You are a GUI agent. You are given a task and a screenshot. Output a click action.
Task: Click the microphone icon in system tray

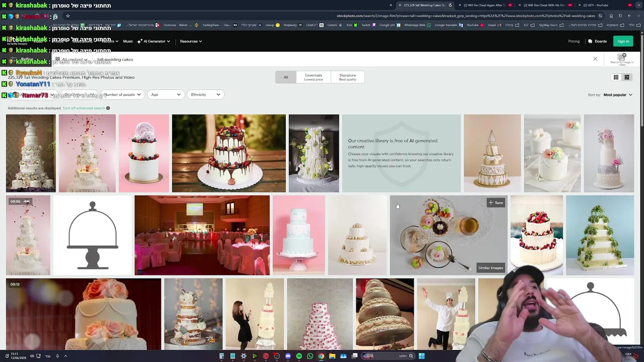pos(57,356)
